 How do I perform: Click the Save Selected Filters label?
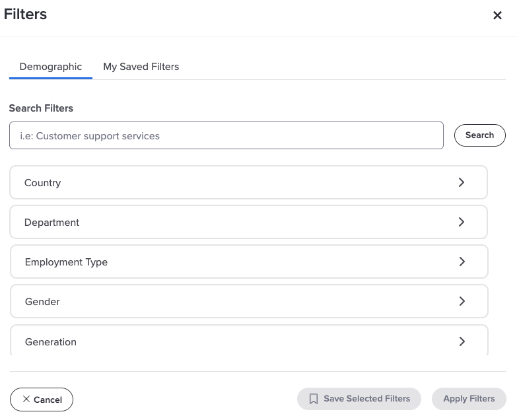point(367,399)
